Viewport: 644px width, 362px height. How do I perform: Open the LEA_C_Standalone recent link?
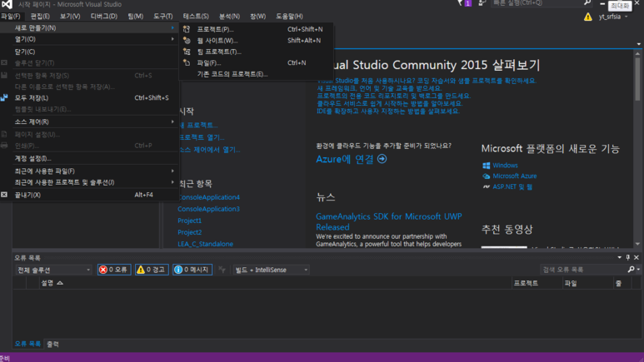point(205,244)
